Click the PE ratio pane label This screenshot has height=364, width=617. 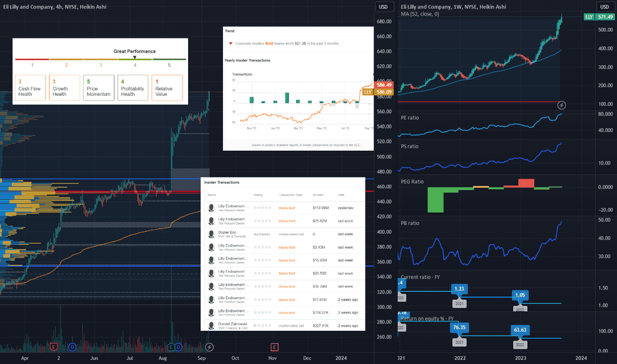click(410, 118)
